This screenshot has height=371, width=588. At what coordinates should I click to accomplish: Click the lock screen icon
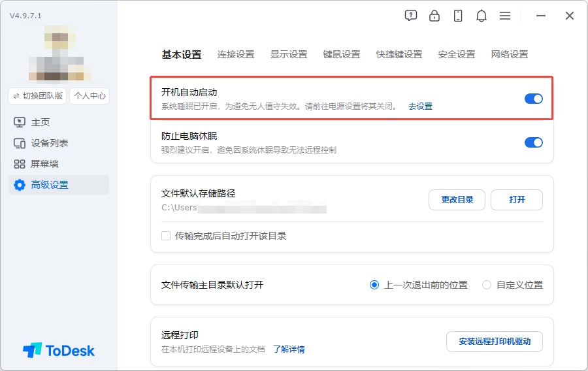point(434,16)
